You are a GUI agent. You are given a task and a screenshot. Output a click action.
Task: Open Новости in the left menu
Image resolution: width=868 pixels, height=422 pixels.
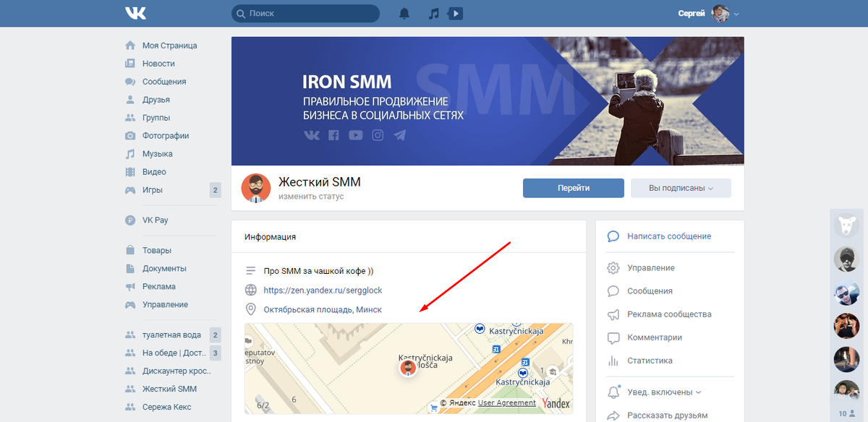click(158, 64)
